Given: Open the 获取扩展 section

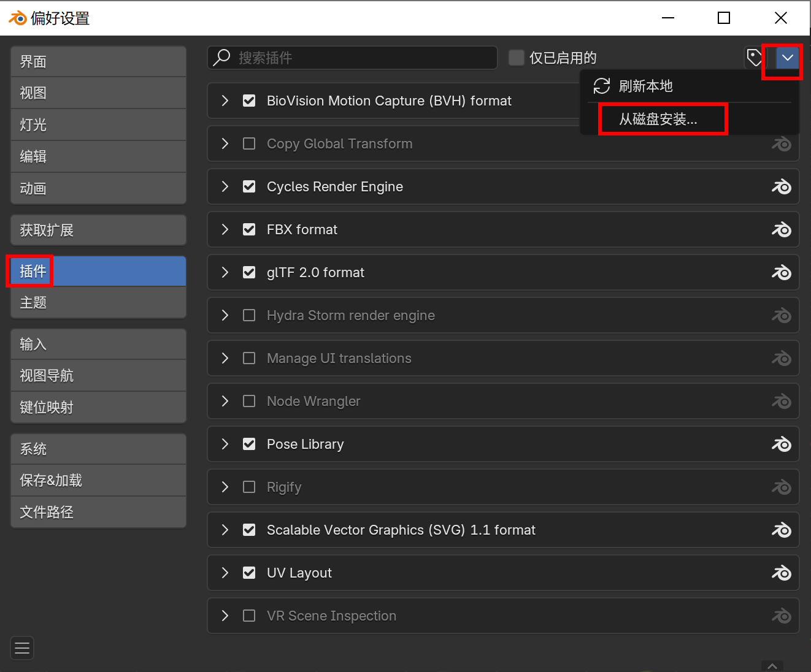Looking at the screenshot, I should (x=98, y=230).
